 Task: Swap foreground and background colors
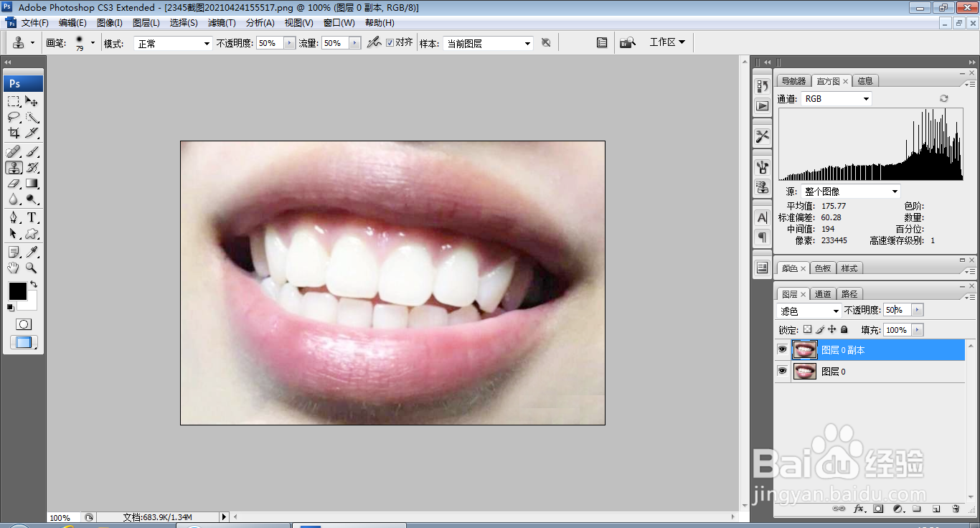pyautogui.click(x=34, y=284)
